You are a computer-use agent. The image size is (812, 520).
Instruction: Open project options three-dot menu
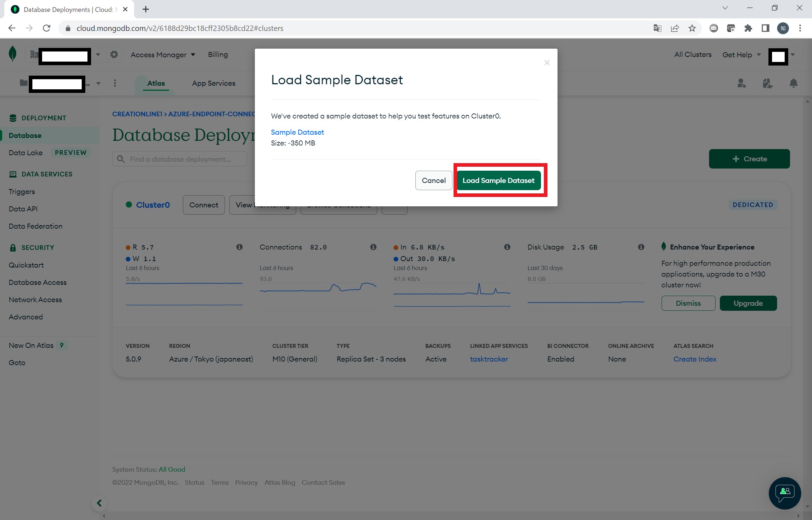pyautogui.click(x=115, y=83)
